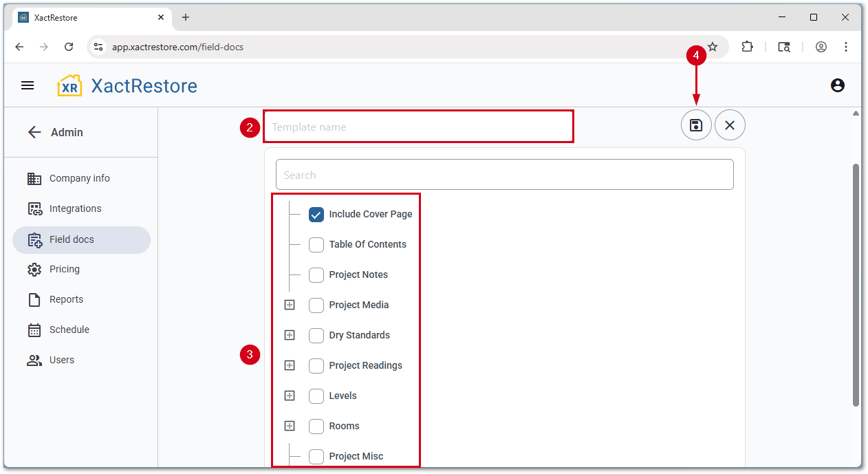The height and width of the screenshot is (474, 868).
Task: Open the hamburger navigation menu
Action: tap(28, 85)
